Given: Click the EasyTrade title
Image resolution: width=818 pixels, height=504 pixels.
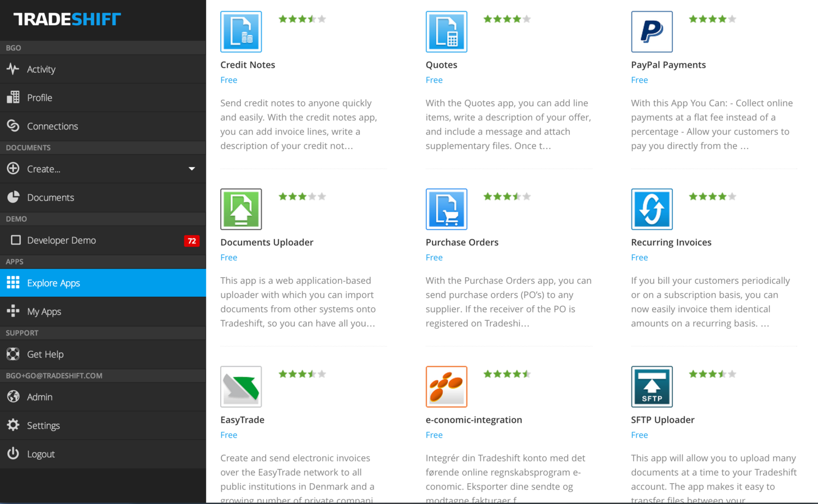Looking at the screenshot, I should (x=242, y=420).
